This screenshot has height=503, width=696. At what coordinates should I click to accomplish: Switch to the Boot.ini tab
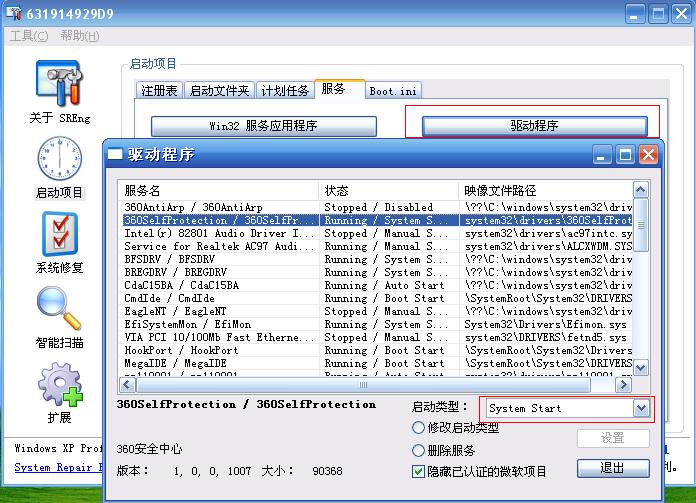tap(393, 91)
